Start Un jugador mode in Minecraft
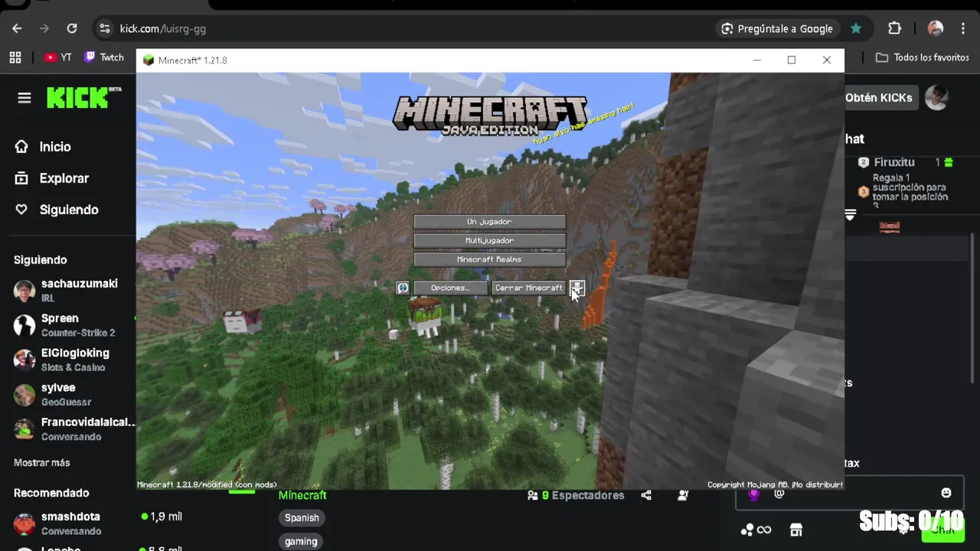The height and width of the screenshot is (551, 980). click(489, 222)
